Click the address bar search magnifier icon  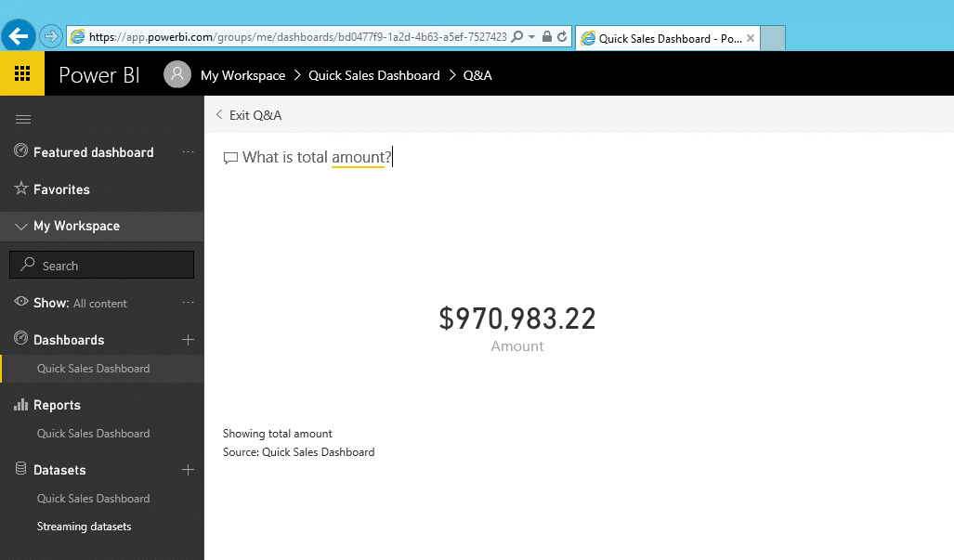[517, 36]
